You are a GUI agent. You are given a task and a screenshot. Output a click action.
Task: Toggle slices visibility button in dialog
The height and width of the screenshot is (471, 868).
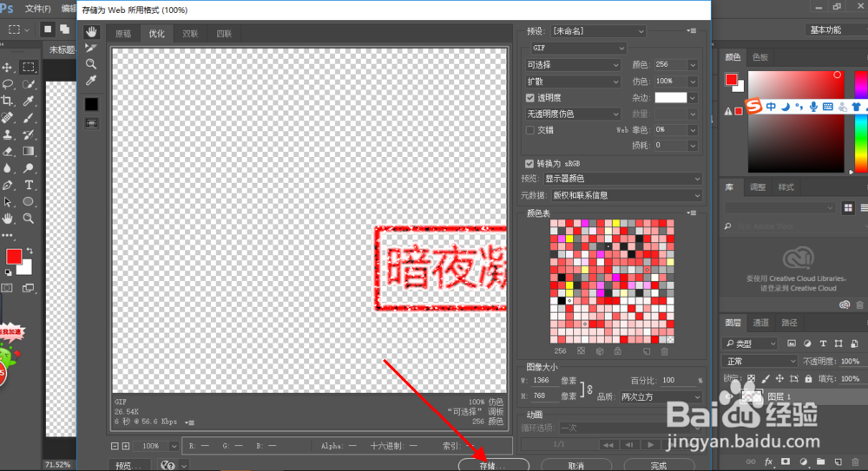[91, 123]
